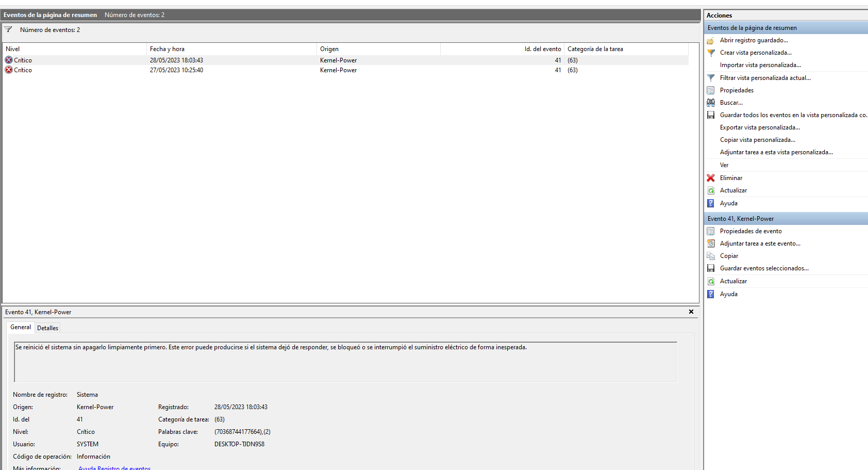
Task: Click the event description text box
Action: point(345,362)
